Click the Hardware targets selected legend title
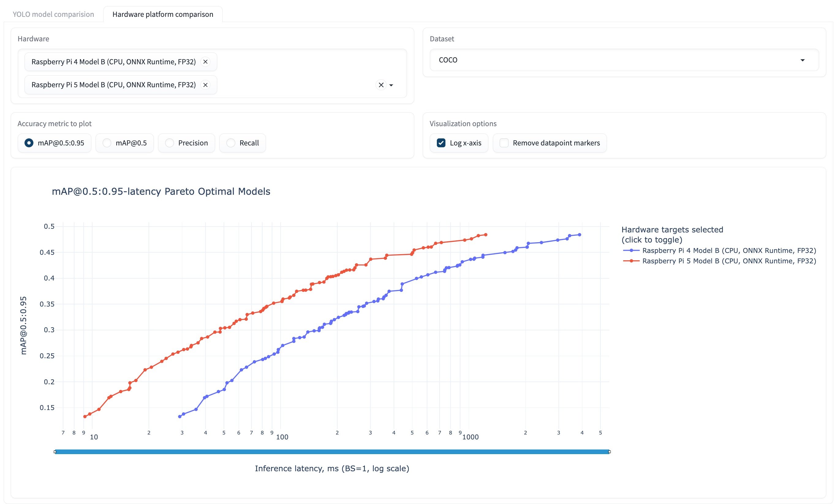This screenshot has height=504, width=840. click(x=672, y=235)
